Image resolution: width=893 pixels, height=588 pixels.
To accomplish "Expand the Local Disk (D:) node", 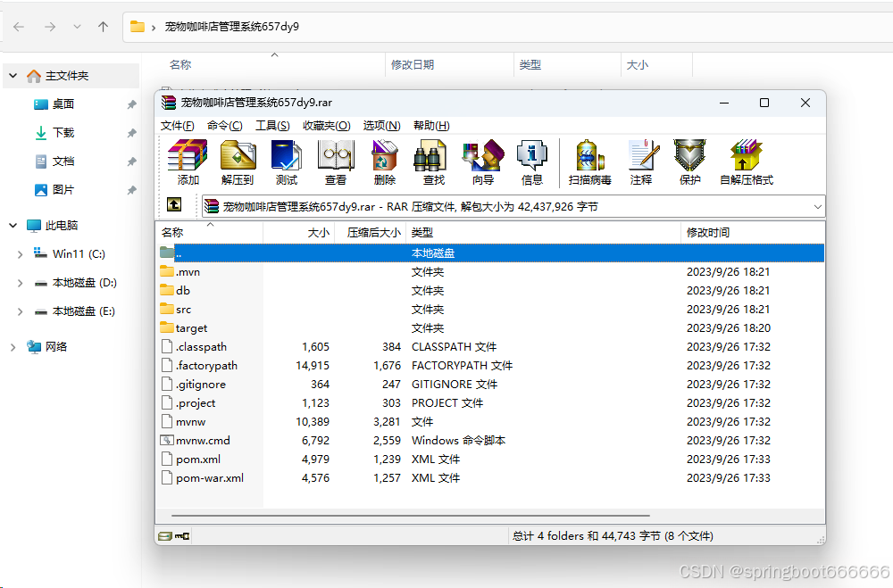I will [x=20, y=283].
